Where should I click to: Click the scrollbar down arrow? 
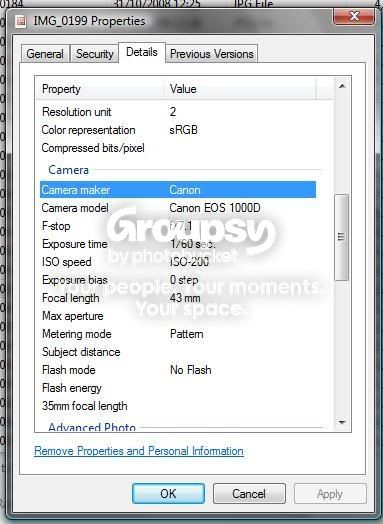click(x=342, y=422)
